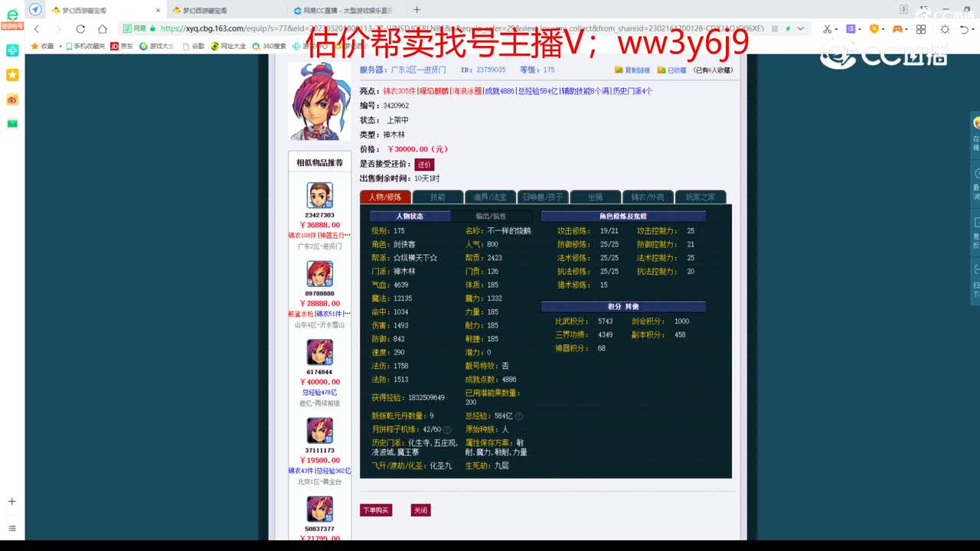Select the 道具/法宝 tab
The height and width of the screenshot is (551, 980).
[x=490, y=197]
